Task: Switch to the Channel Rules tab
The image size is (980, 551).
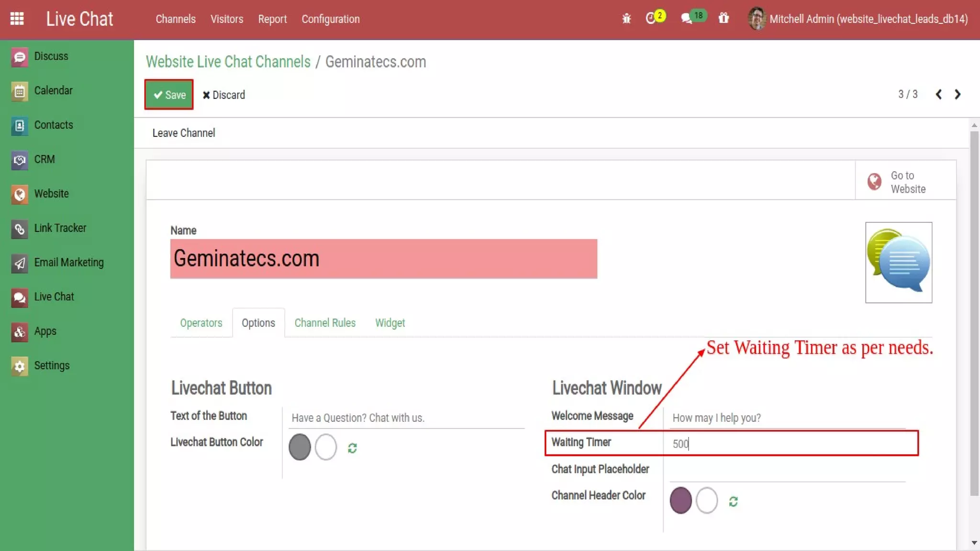Action: 325,323
